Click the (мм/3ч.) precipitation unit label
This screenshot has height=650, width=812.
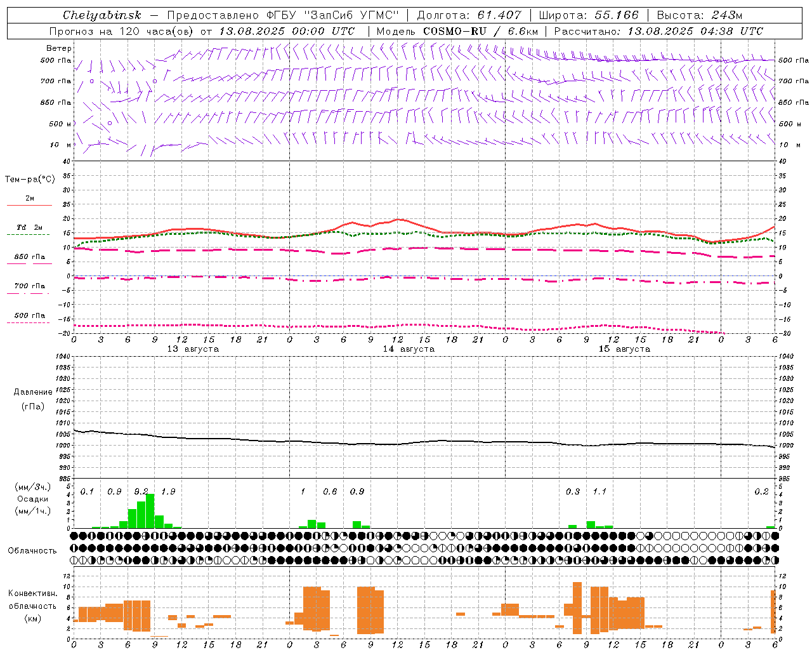point(33,487)
